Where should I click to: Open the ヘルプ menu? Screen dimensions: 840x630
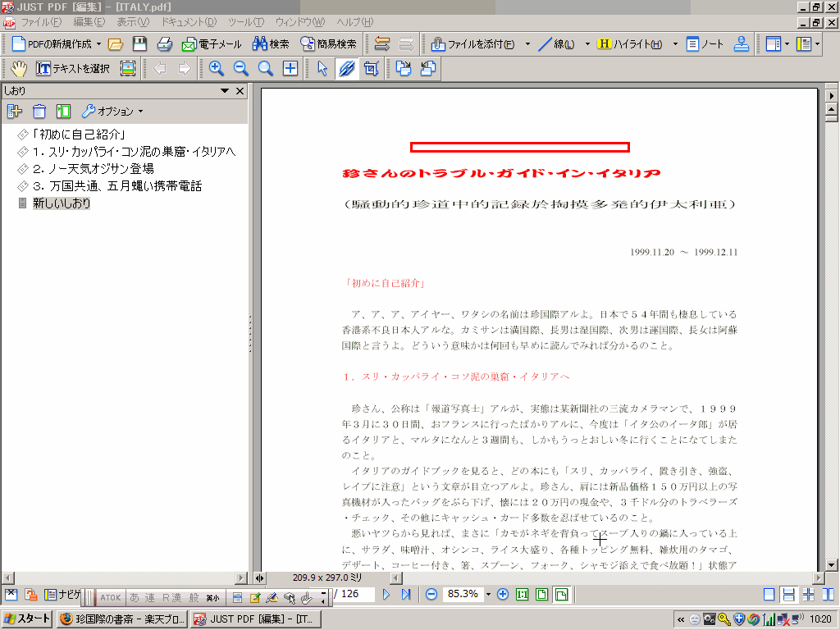coord(354,22)
